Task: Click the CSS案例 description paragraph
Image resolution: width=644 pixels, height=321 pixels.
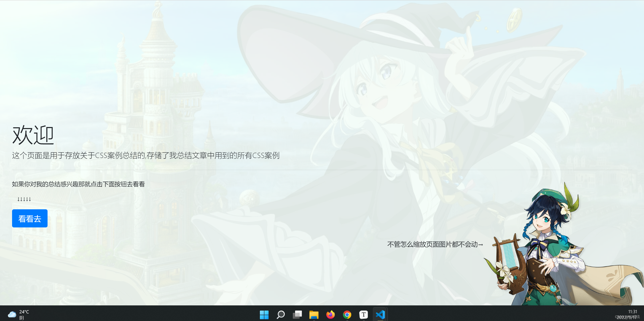Action: point(146,155)
